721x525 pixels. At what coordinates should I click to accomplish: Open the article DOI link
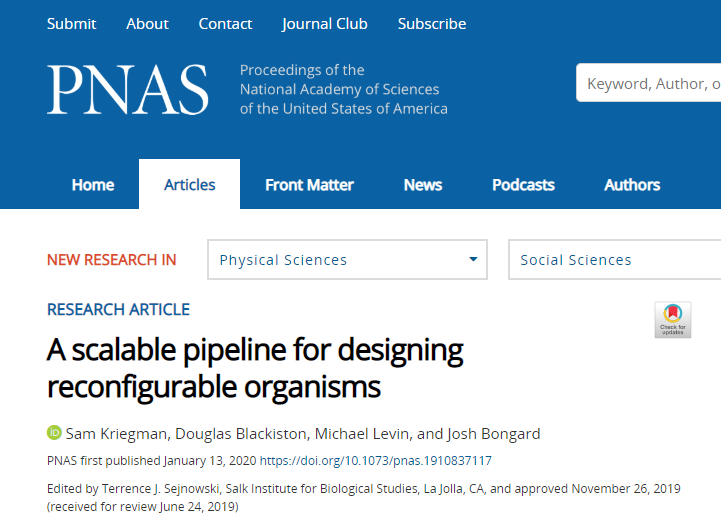tap(376, 461)
